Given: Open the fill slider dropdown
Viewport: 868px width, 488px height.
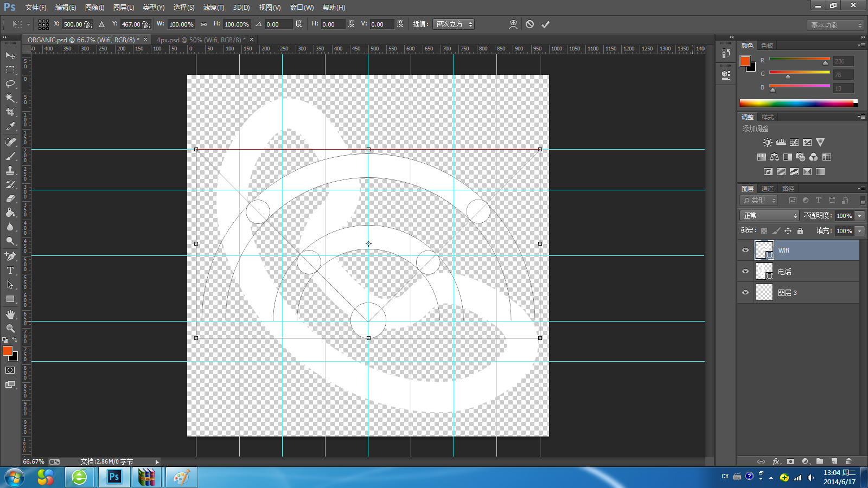Looking at the screenshot, I should click(x=860, y=231).
